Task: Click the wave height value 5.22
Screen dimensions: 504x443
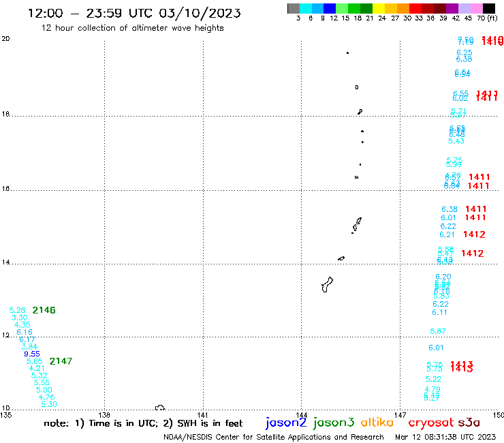Action: [x=433, y=379]
